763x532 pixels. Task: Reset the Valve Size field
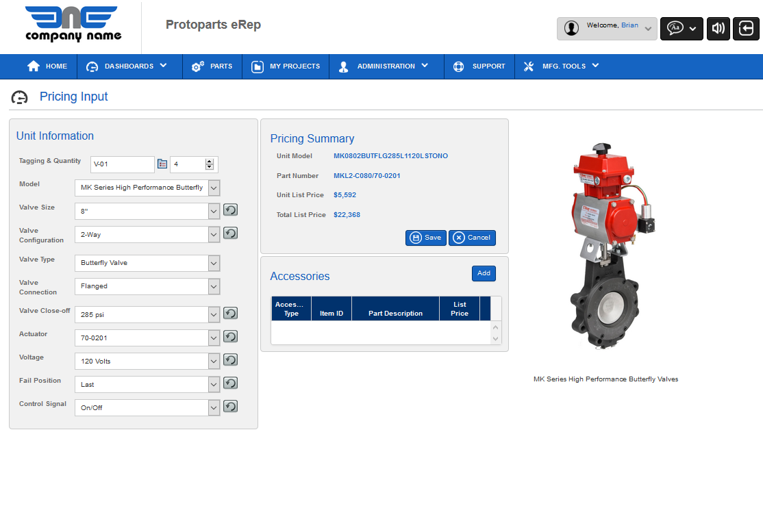[x=231, y=210]
